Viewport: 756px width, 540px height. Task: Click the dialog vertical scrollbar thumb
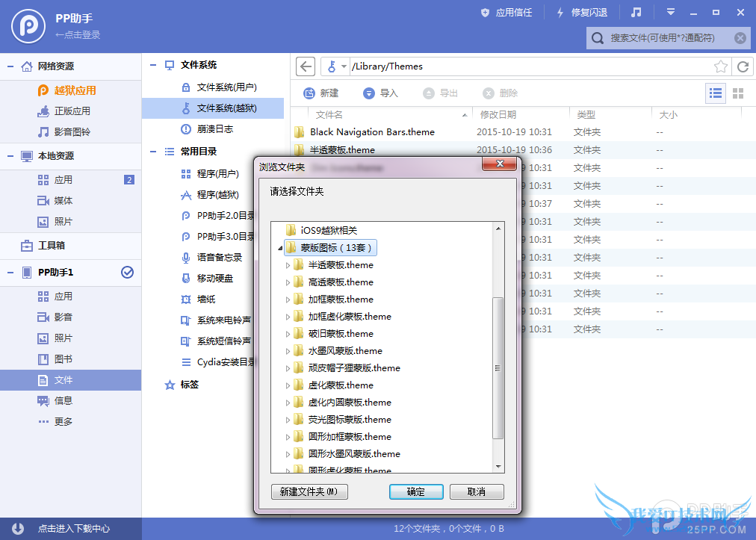[498, 368]
